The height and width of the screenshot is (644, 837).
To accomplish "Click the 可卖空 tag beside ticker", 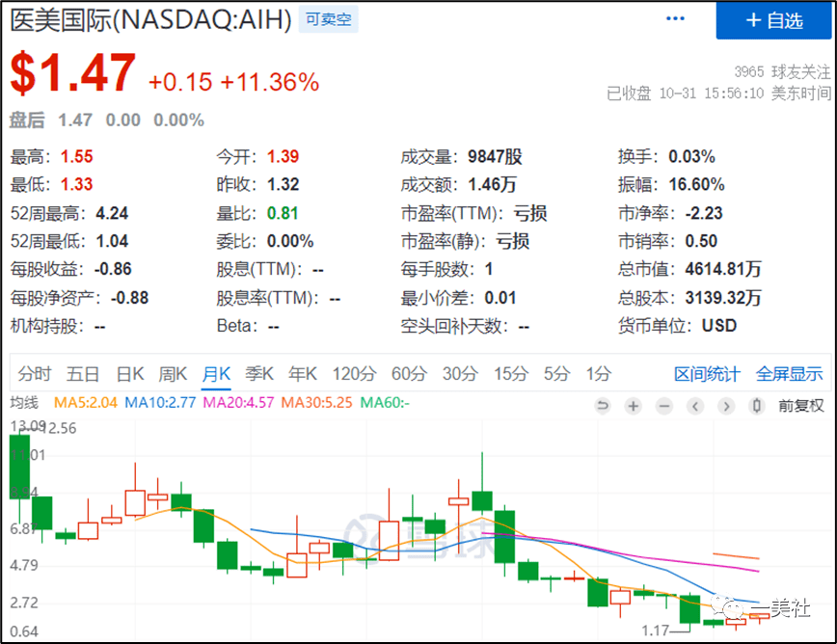I will (x=328, y=18).
